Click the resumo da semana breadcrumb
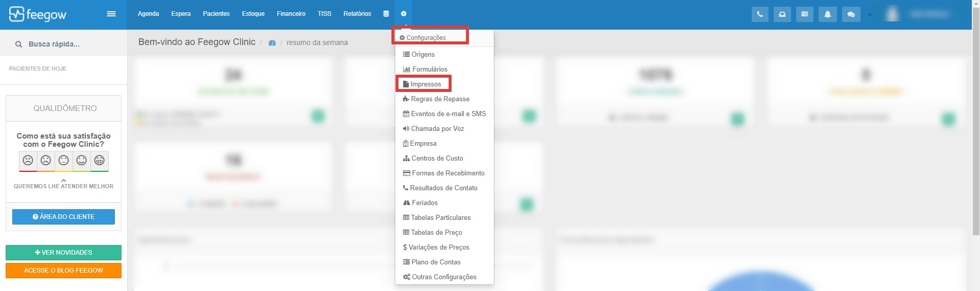 [317, 43]
